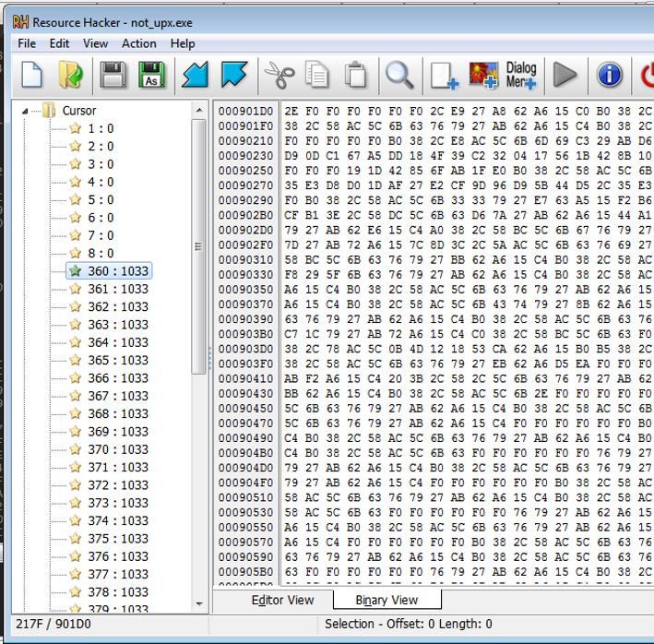Viewport: 654px width, 644px height.
Task: Click hex offset 00090230 in binary view
Action: point(245,156)
